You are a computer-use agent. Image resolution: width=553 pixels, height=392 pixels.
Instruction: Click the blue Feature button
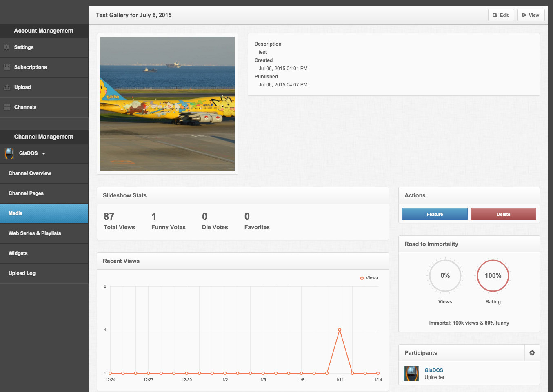[435, 214]
